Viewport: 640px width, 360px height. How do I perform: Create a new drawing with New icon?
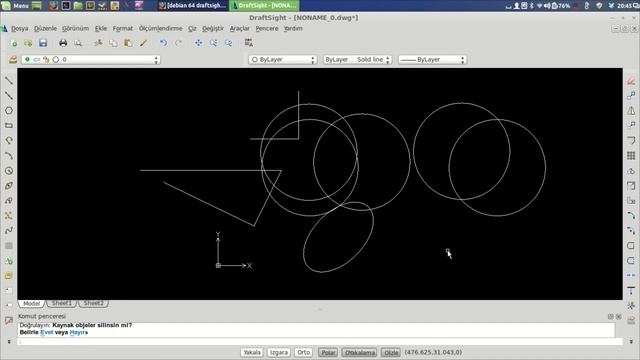click(x=13, y=43)
